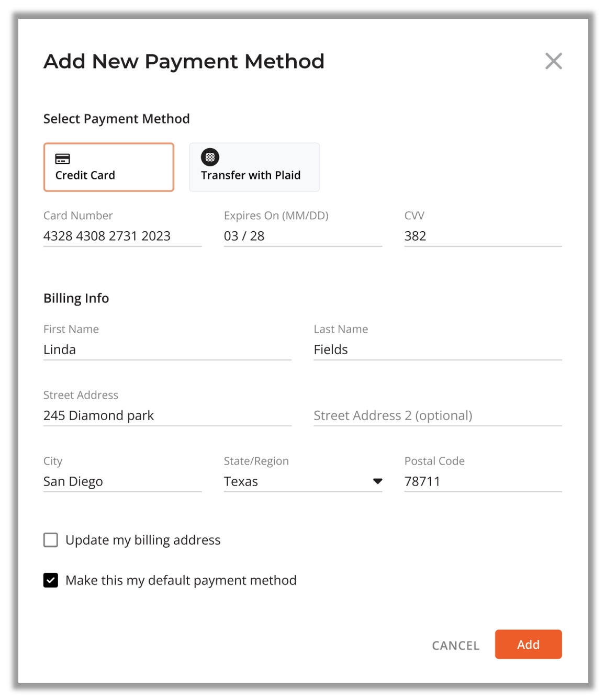Click the Expires On date field

[x=303, y=236]
